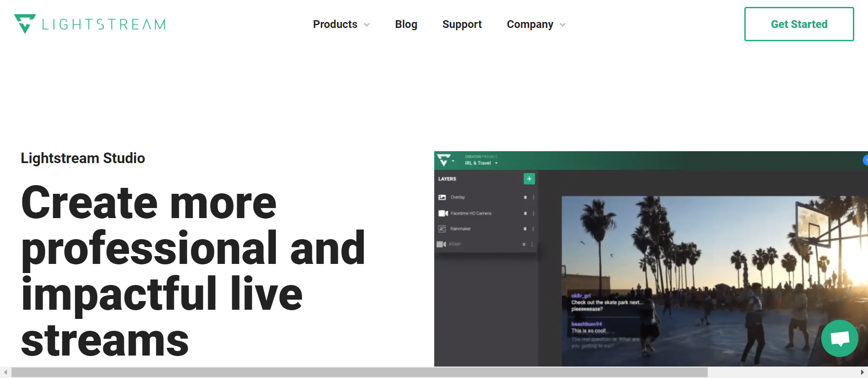Click the green add layer plus button

[x=529, y=179]
